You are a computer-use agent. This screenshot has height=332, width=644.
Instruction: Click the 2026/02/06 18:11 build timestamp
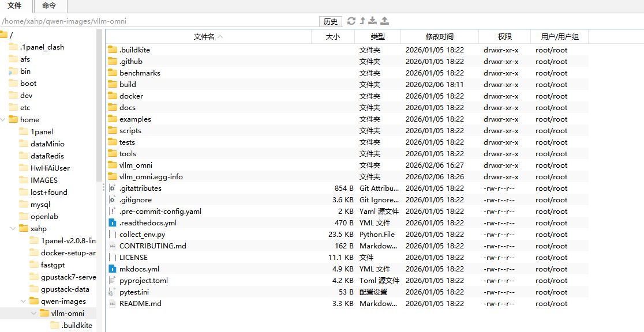tap(435, 85)
